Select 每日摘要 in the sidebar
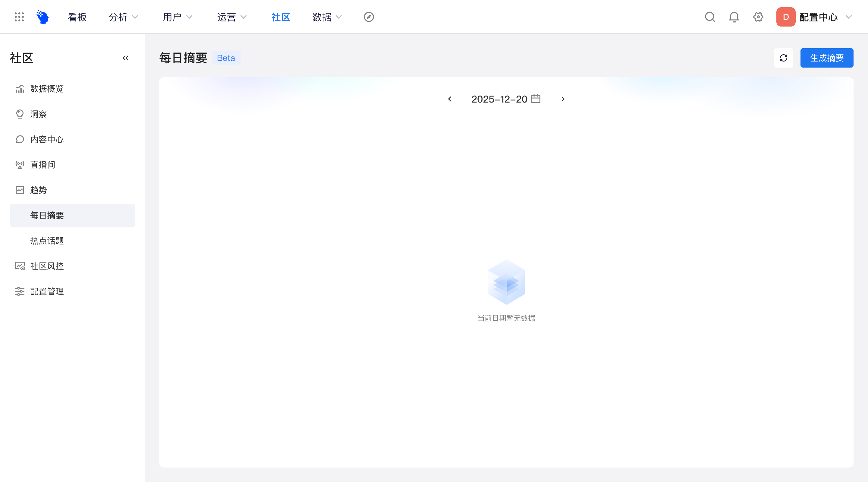Screen dimensions: 868x482 (x=72, y=215)
